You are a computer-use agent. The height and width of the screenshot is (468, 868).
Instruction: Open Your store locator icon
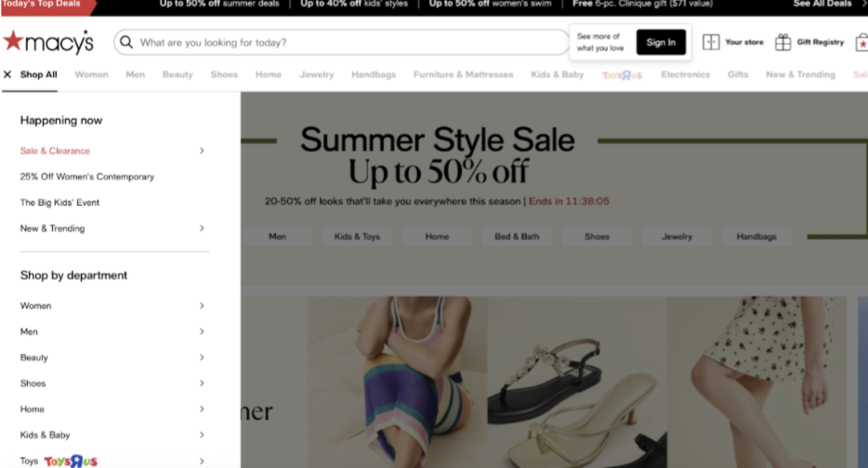pyautogui.click(x=711, y=42)
